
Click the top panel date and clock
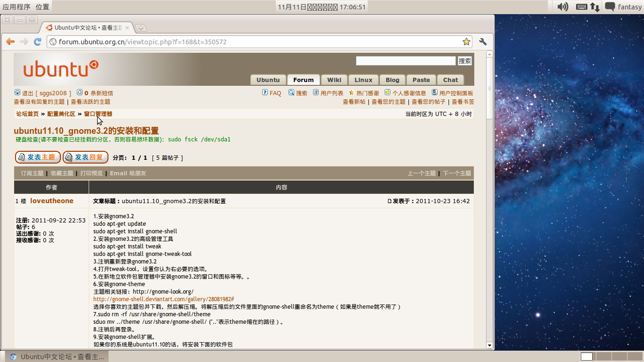point(322,7)
